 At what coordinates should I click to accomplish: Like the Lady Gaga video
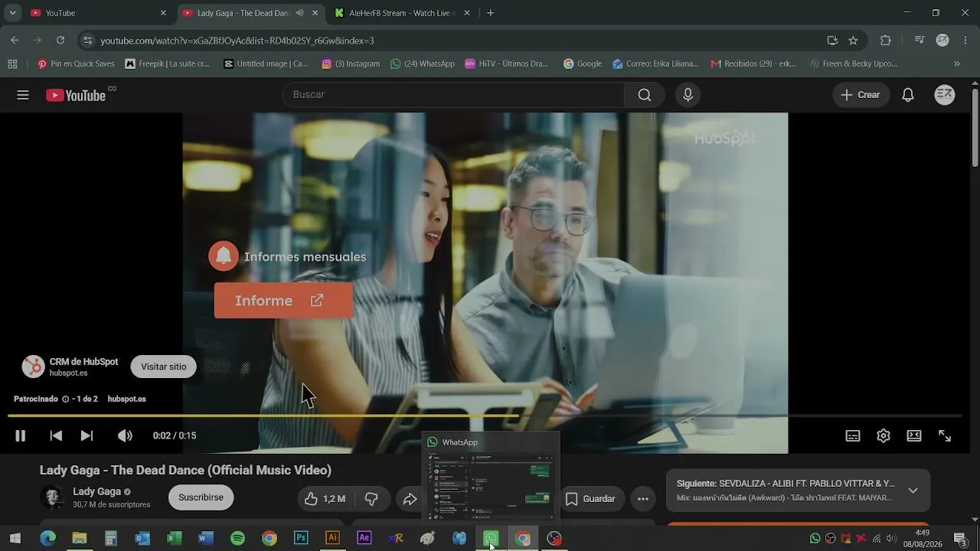point(325,499)
